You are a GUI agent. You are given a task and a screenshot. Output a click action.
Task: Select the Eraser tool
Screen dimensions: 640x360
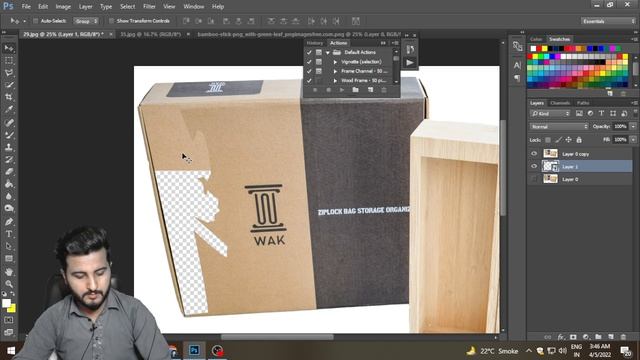pos(9,171)
